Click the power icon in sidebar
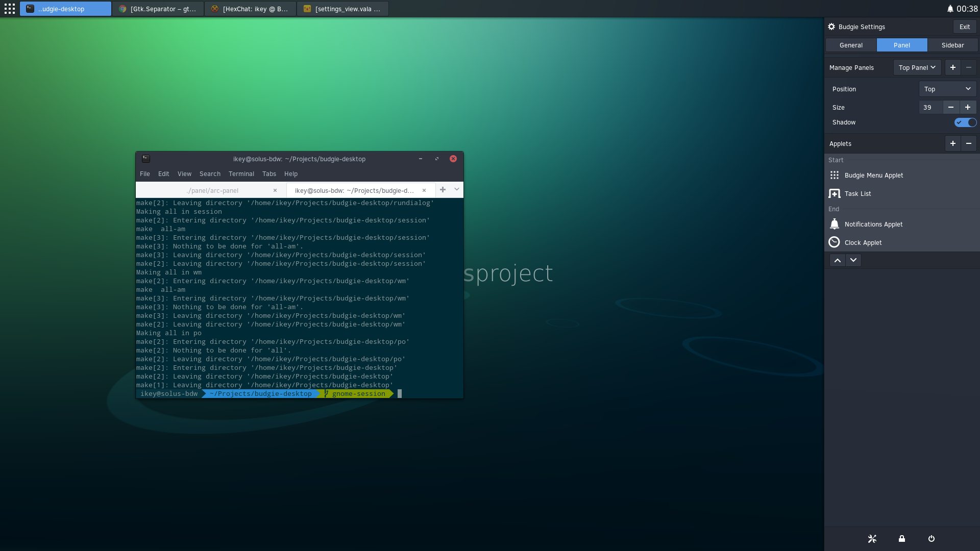Image resolution: width=980 pixels, height=551 pixels. tap(932, 539)
